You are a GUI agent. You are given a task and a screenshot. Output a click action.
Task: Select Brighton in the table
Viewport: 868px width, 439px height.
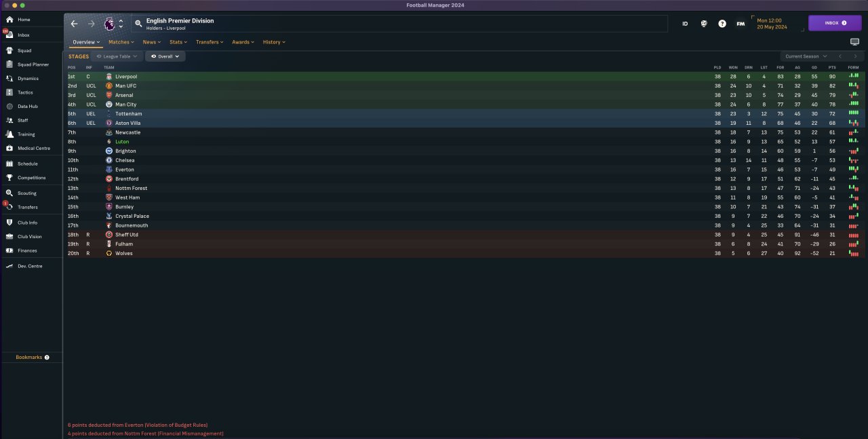click(x=125, y=151)
